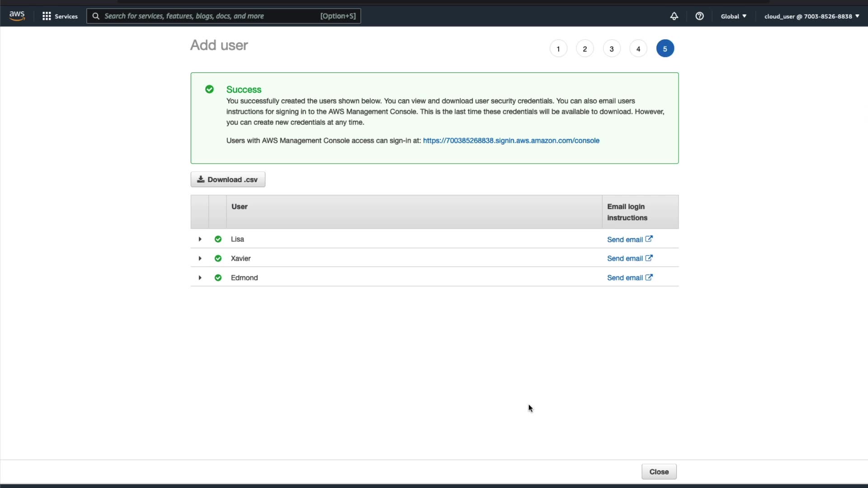Expand Lisa's user credential details
The height and width of the screenshot is (488, 868).
pos(200,239)
